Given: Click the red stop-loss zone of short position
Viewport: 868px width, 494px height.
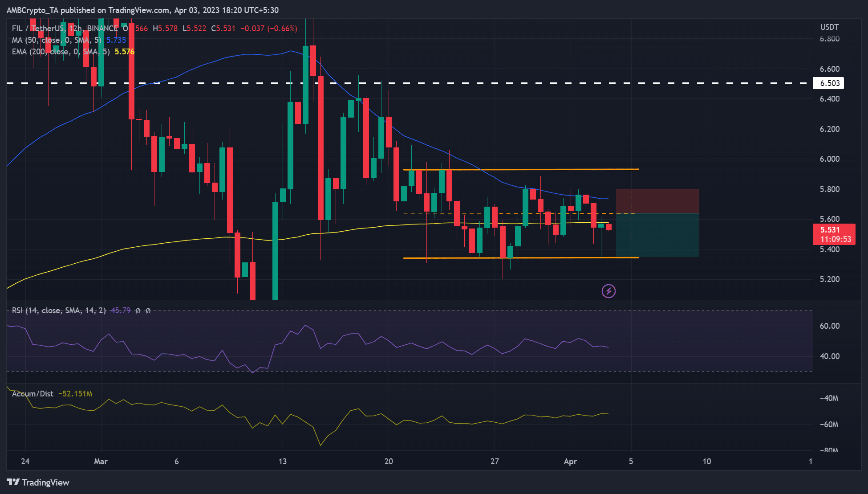Looking at the screenshot, I should (657, 201).
